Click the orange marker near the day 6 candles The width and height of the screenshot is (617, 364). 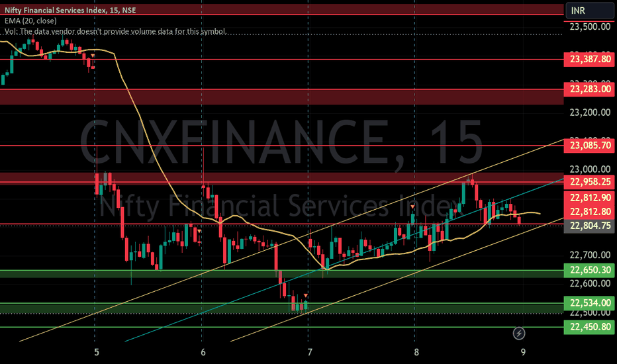click(199, 231)
